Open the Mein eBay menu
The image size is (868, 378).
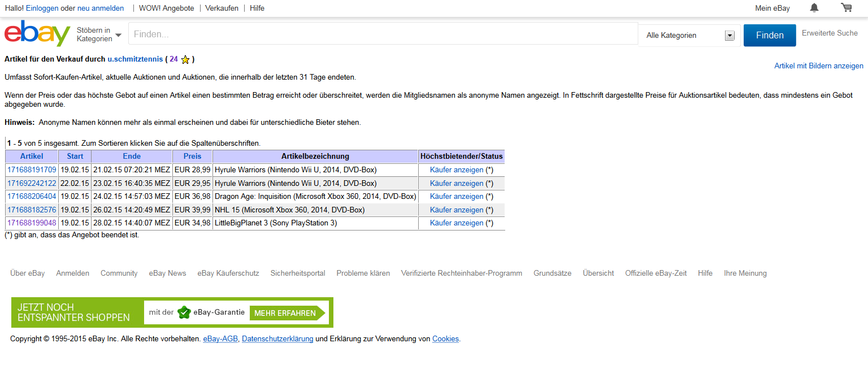[772, 8]
